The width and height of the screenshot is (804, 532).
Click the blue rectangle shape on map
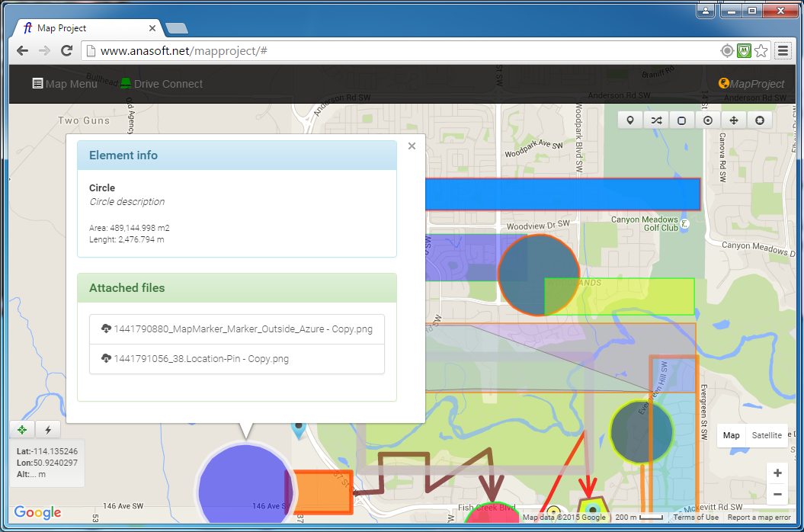point(562,194)
